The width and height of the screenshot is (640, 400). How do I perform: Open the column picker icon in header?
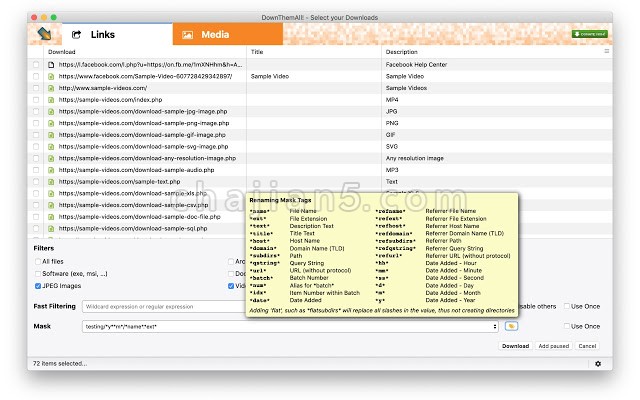607,51
